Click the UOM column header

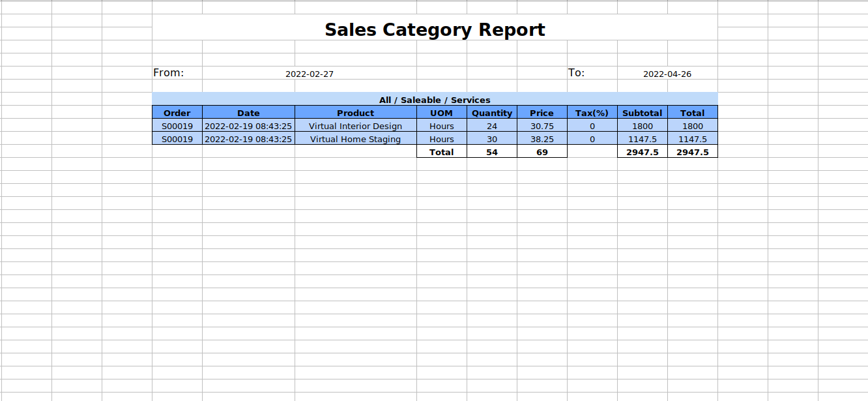[442, 113]
